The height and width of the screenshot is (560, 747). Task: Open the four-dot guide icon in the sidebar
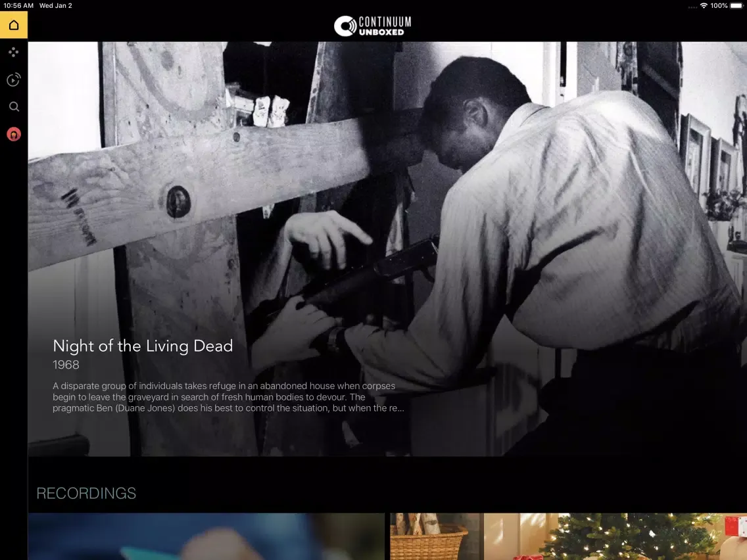coord(14,53)
